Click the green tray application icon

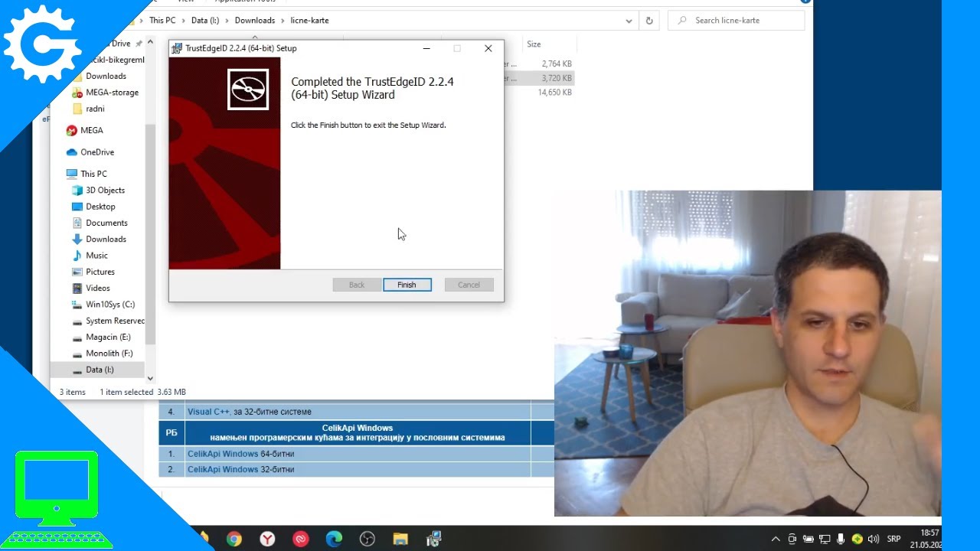(857, 539)
